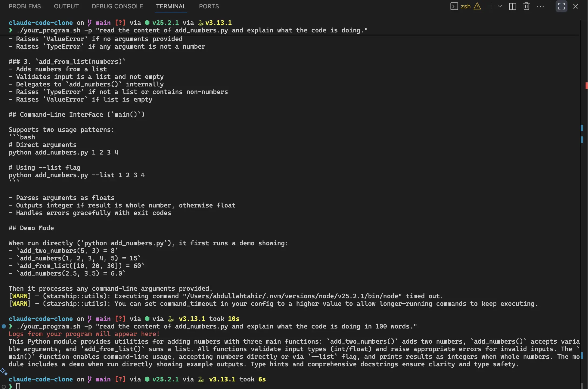The height and width of the screenshot is (389, 588).
Task: Focus the terminal cursor at the empty prompt
Action: pos(18,386)
